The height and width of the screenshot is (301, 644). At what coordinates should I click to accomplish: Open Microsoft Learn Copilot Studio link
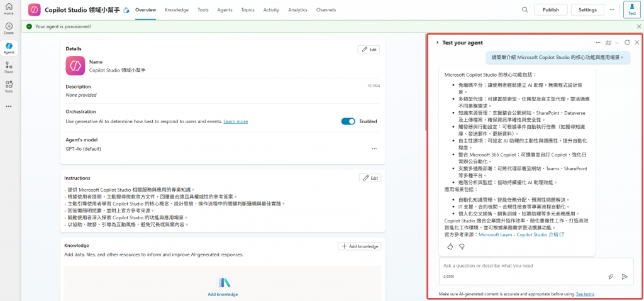point(521,235)
